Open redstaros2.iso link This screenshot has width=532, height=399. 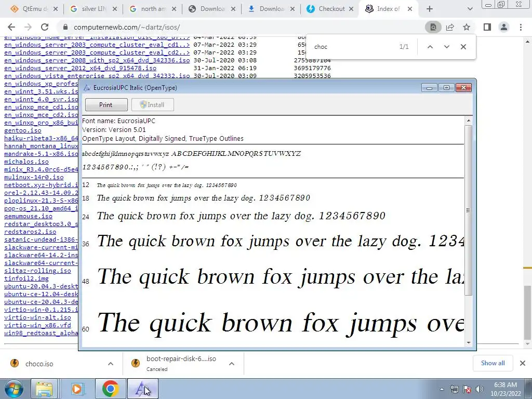[30, 232]
